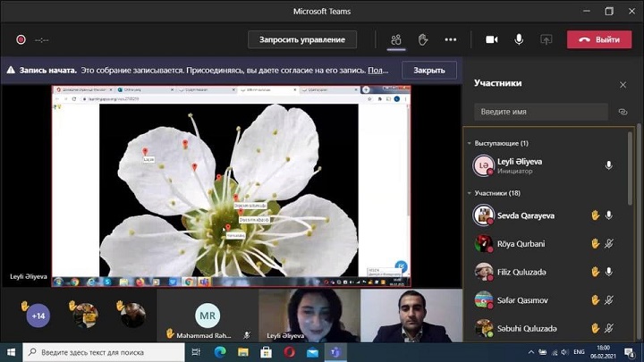Unmute Röya Qurbani's microphone
Image resolution: width=644 pixels, height=362 pixels.
(x=609, y=243)
